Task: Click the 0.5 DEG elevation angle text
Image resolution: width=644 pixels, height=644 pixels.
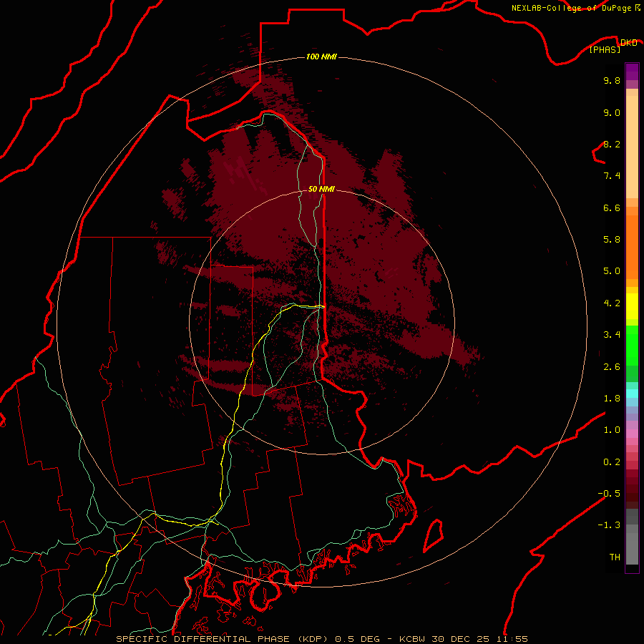Action: tap(359, 639)
